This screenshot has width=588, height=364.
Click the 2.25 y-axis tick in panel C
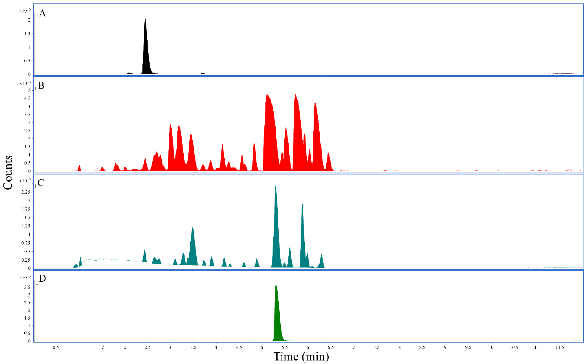tap(26, 192)
